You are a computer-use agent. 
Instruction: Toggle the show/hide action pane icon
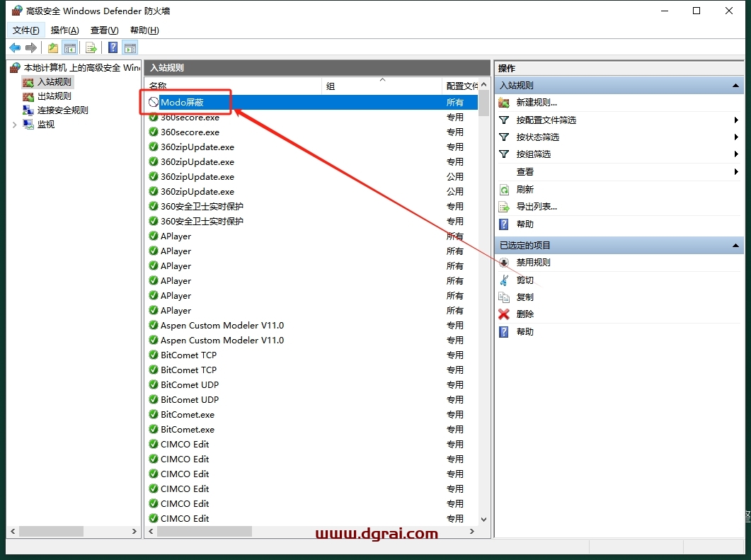tap(130, 47)
